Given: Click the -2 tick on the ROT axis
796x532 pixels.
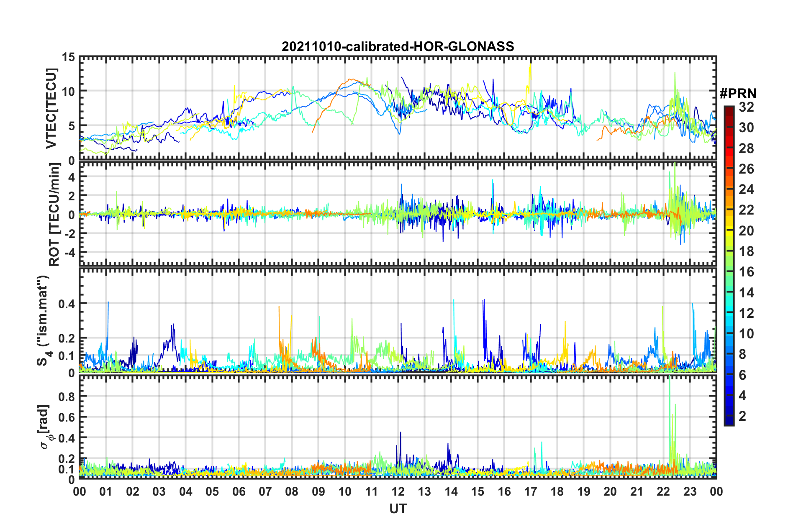Looking at the screenshot, I should (69, 233).
